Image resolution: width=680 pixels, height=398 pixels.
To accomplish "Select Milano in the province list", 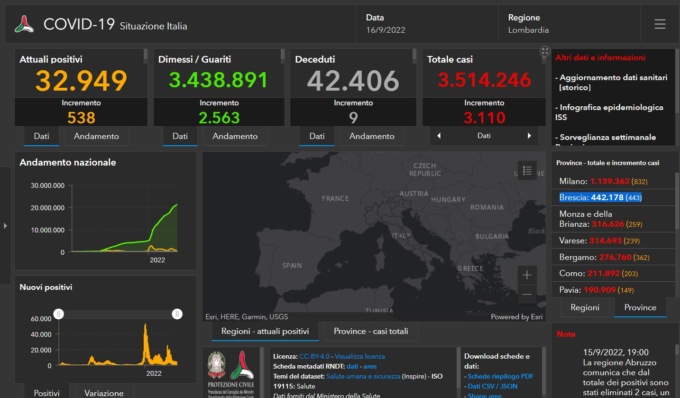I will pos(613,181).
